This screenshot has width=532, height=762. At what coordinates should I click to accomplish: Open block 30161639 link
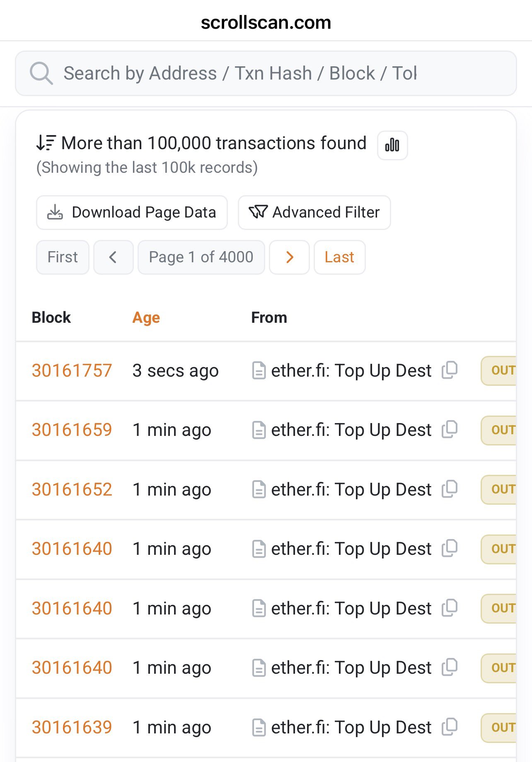72,727
